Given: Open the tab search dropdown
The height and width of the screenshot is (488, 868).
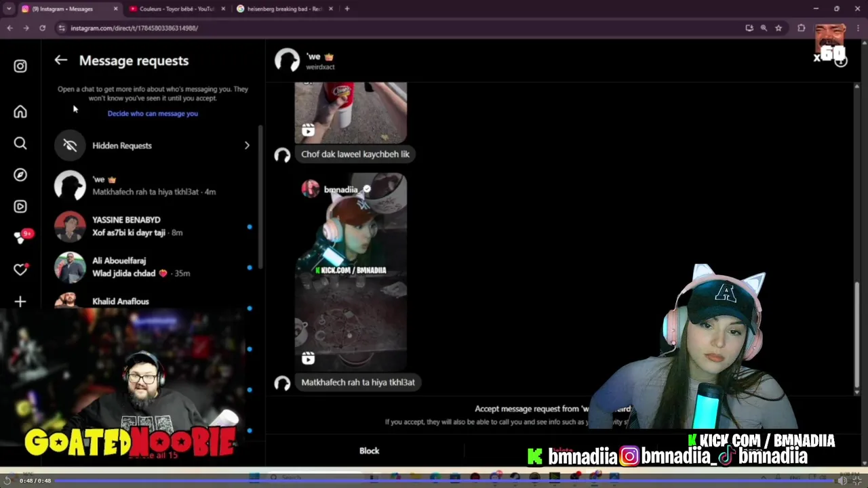Looking at the screenshot, I should (8, 9).
